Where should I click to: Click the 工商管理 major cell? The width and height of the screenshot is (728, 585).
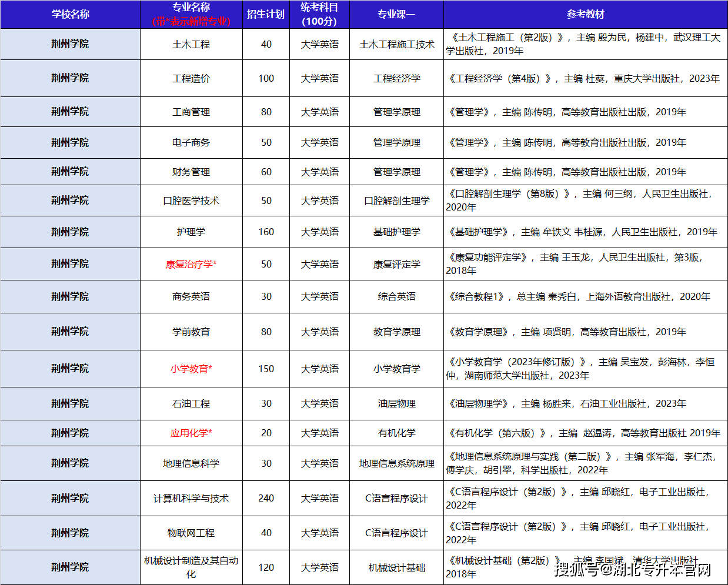click(x=191, y=112)
